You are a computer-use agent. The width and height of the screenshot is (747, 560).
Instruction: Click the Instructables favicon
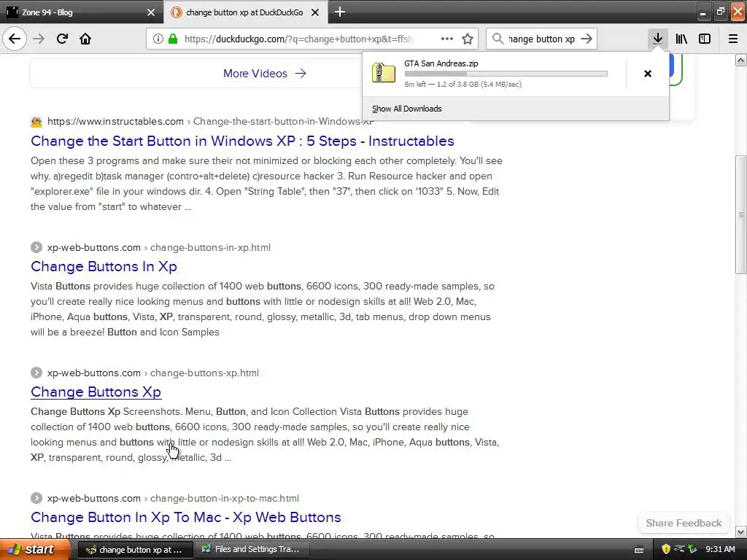tap(36, 122)
